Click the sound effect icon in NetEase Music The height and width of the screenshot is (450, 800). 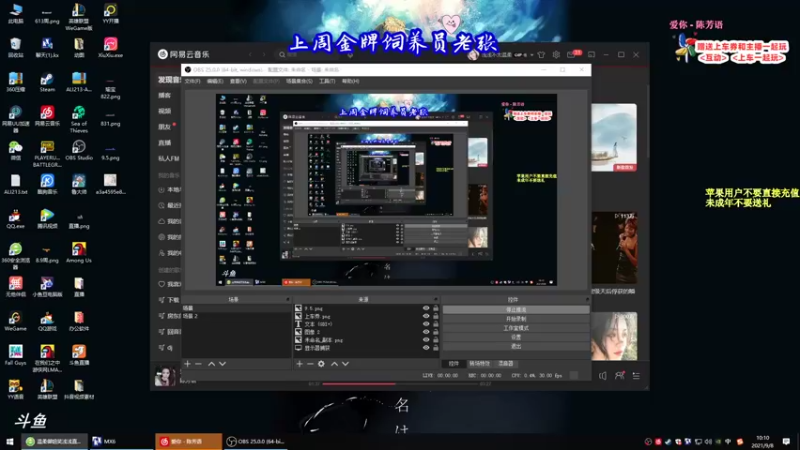603,376
